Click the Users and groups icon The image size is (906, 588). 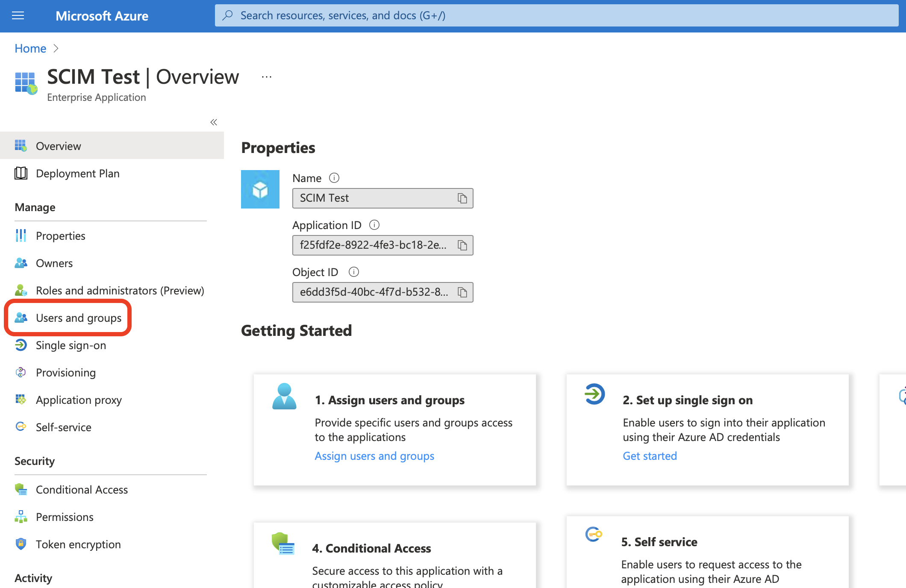pyautogui.click(x=21, y=318)
